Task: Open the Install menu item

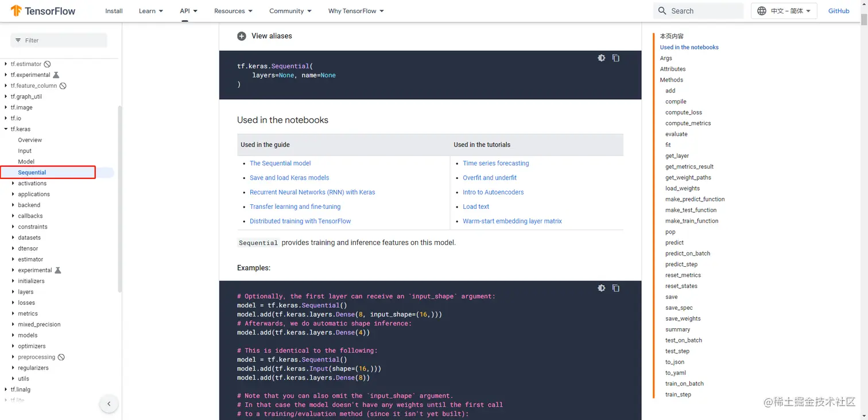Action: coord(114,11)
